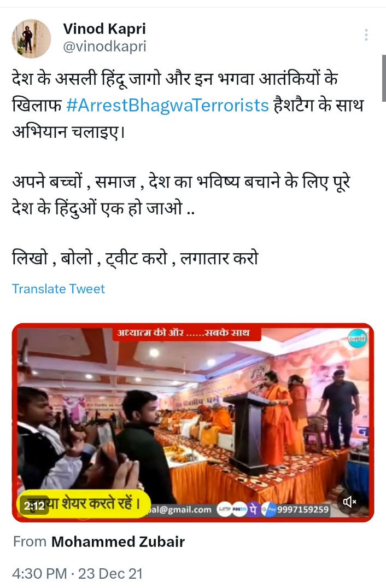386x588 pixels.
Task: Play the embedded video
Action: point(193,423)
